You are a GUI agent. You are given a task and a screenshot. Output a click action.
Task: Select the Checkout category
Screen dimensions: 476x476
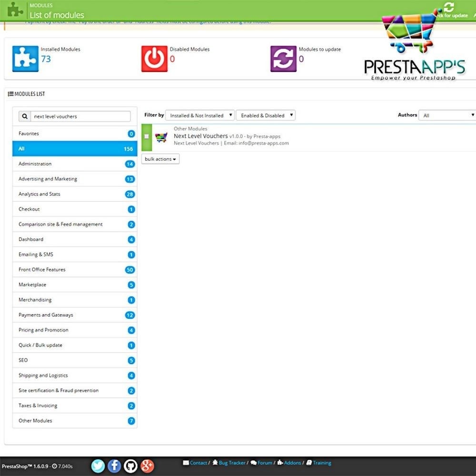[x=75, y=209]
